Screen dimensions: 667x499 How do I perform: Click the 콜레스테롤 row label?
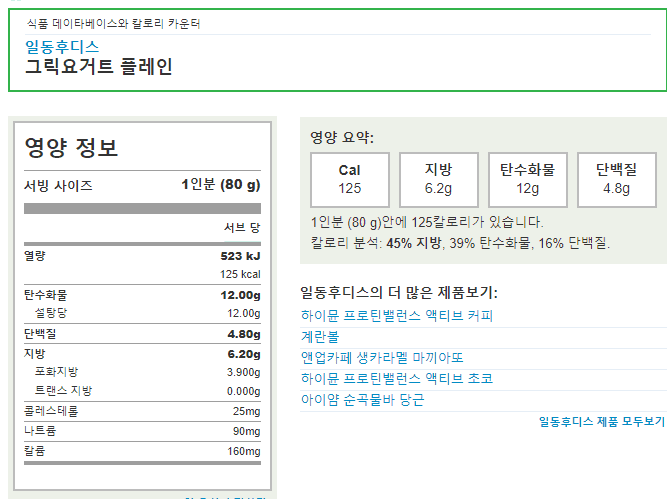tap(51, 411)
